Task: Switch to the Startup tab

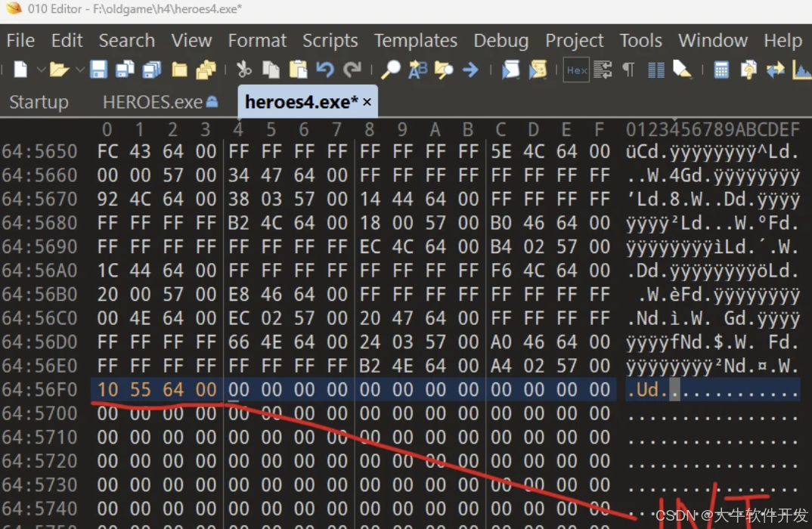Action: pyautogui.click(x=39, y=102)
